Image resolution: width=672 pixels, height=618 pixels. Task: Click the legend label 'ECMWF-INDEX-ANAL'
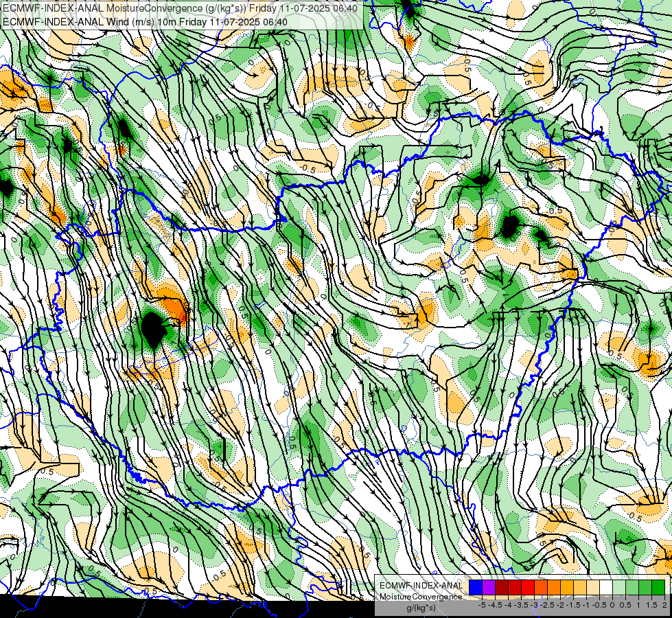pyautogui.click(x=421, y=586)
